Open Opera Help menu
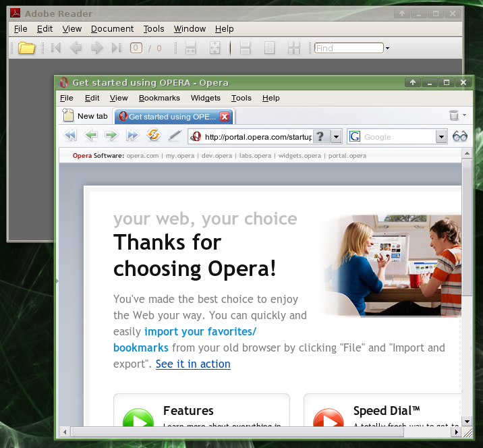 271,98
